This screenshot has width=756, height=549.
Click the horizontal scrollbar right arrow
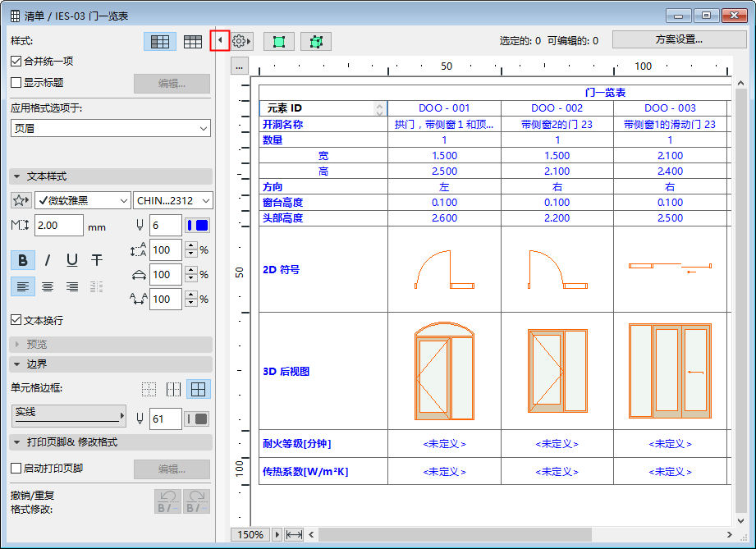pos(730,534)
